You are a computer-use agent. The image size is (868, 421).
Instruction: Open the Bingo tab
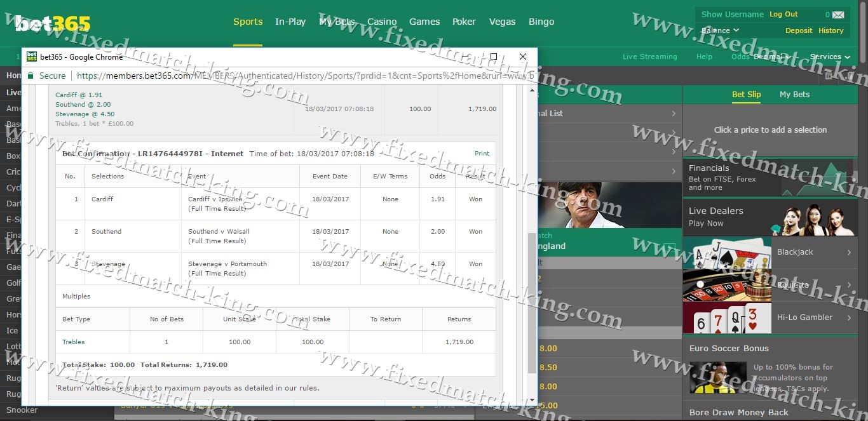coord(541,22)
